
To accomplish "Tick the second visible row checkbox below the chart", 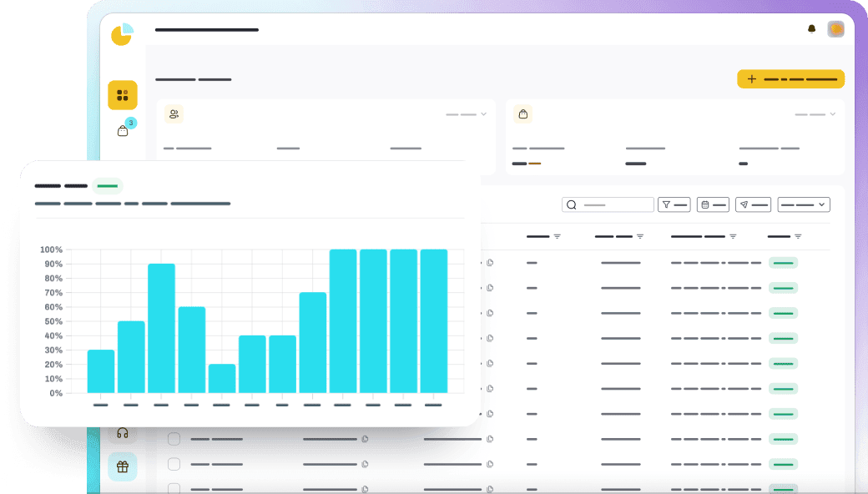I will point(174,464).
